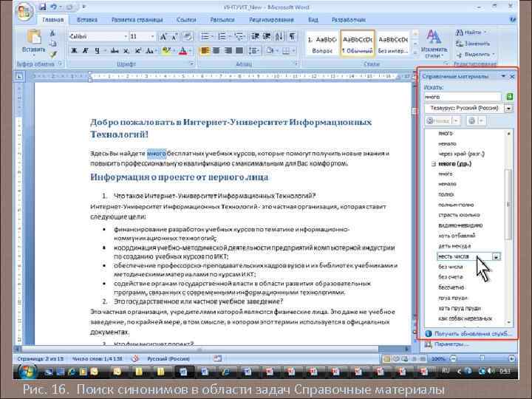Click the large Paste (Вставить) icon
Image resolution: width=532 pixels, height=399 pixels.
(x=34, y=38)
